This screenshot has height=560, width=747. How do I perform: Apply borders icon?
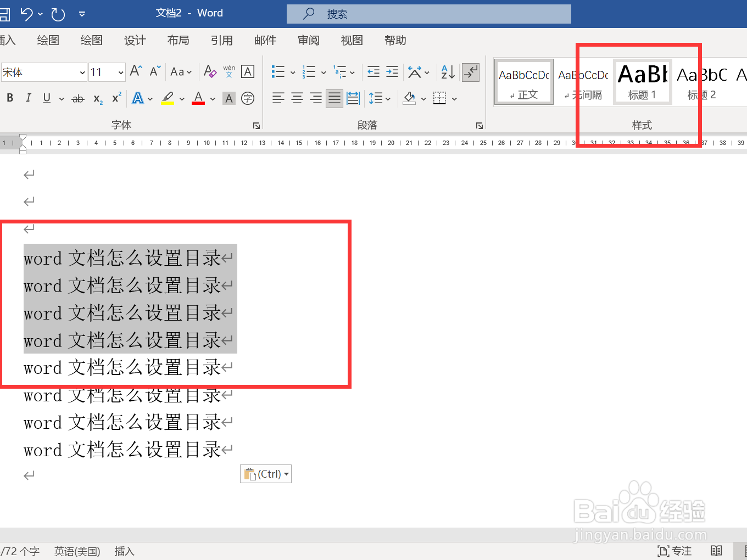coord(439,98)
